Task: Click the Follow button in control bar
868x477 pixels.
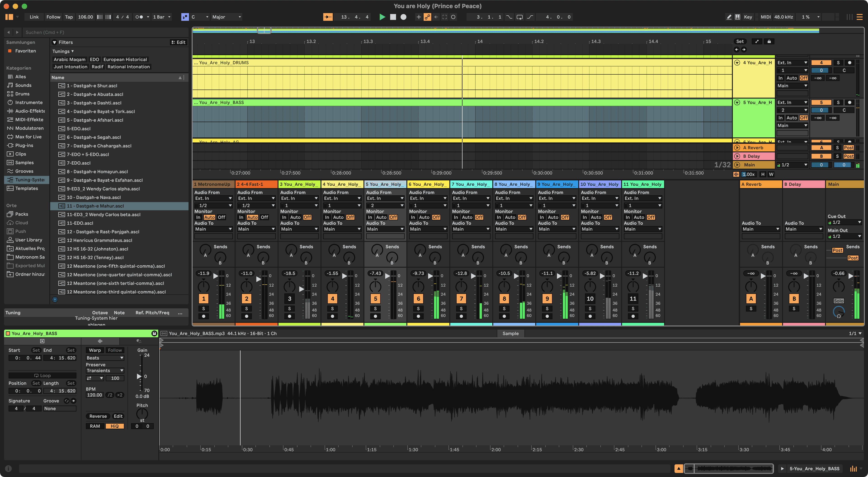Action: pyautogui.click(x=53, y=17)
